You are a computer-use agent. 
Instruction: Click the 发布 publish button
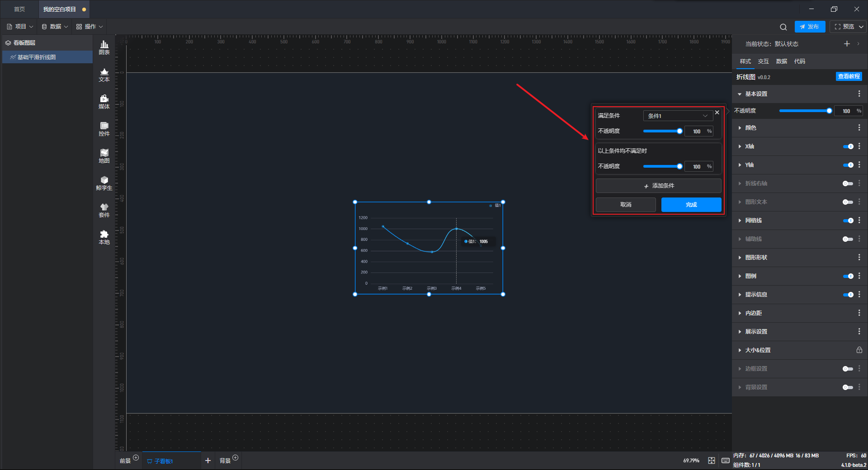pyautogui.click(x=810, y=27)
